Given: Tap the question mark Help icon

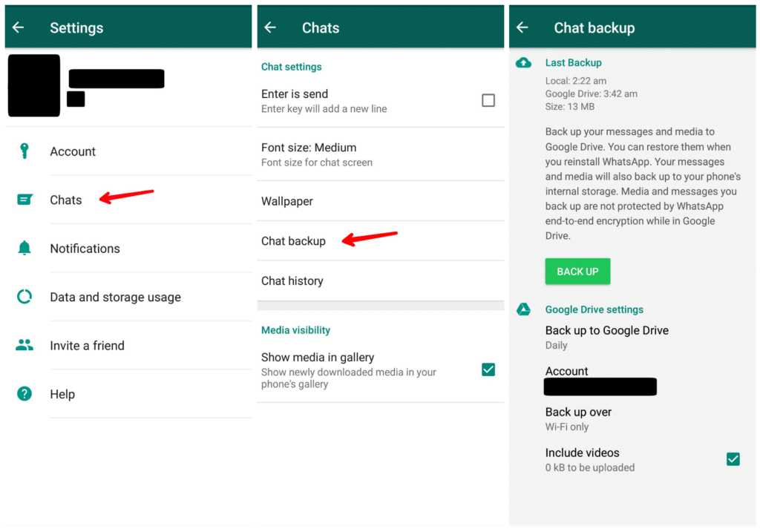Looking at the screenshot, I should 24,393.
